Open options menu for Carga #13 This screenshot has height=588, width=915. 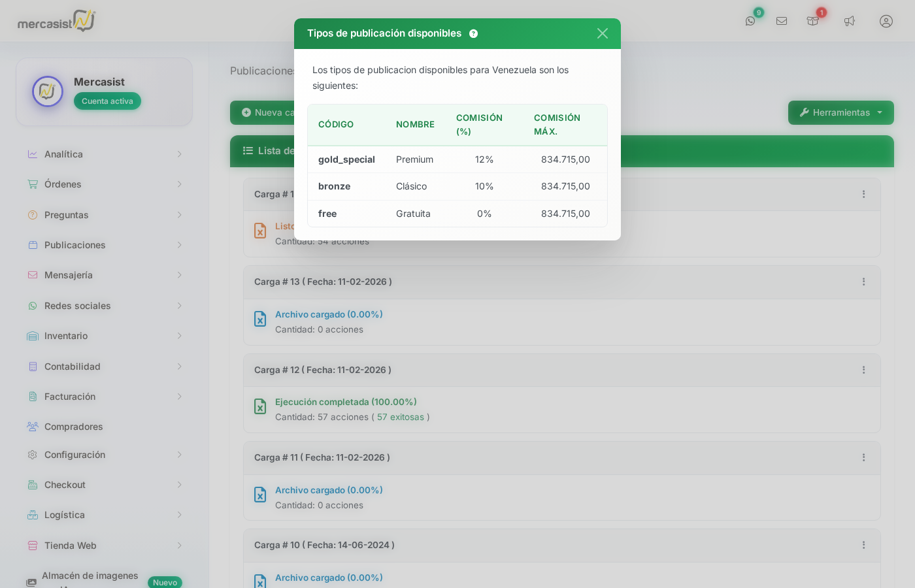click(x=863, y=282)
